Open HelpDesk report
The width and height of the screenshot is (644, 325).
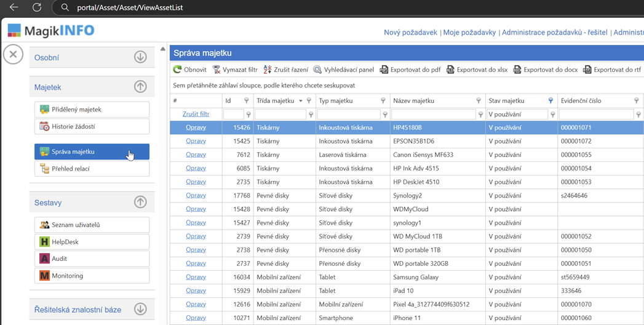point(92,241)
